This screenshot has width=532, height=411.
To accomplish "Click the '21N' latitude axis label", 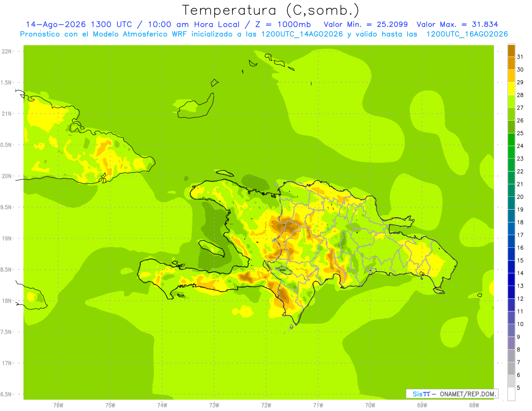I will (7, 114).
